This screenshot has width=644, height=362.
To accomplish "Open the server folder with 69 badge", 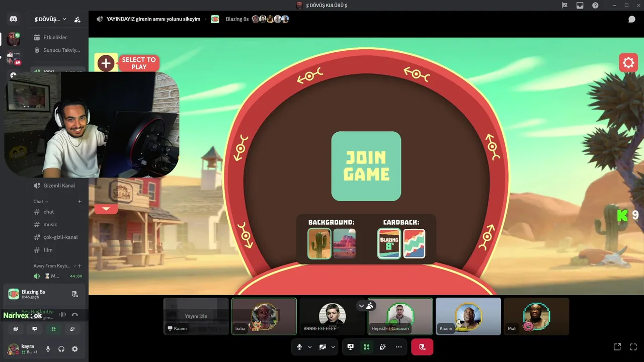I will tap(14, 57).
